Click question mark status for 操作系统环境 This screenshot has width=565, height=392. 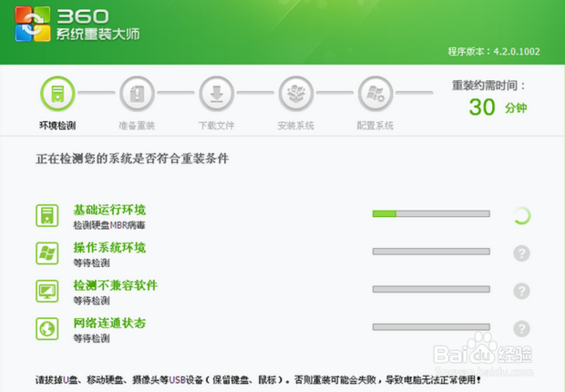[521, 253]
